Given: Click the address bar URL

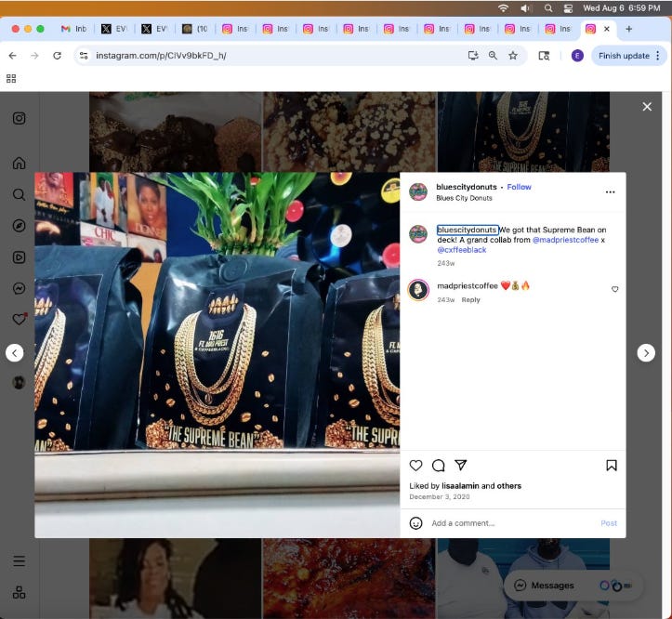Looking at the screenshot, I should pyautogui.click(x=161, y=56).
